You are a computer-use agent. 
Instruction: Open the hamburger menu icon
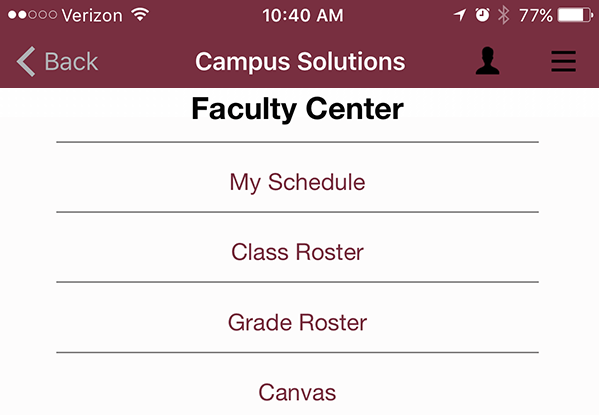click(563, 61)
